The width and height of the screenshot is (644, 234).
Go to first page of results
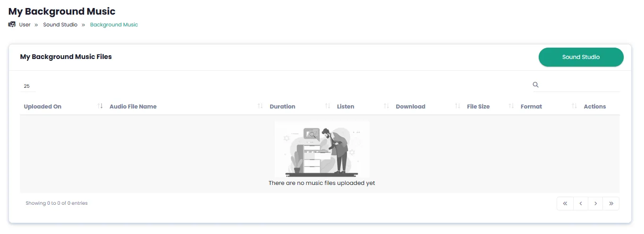click(565, 203)
